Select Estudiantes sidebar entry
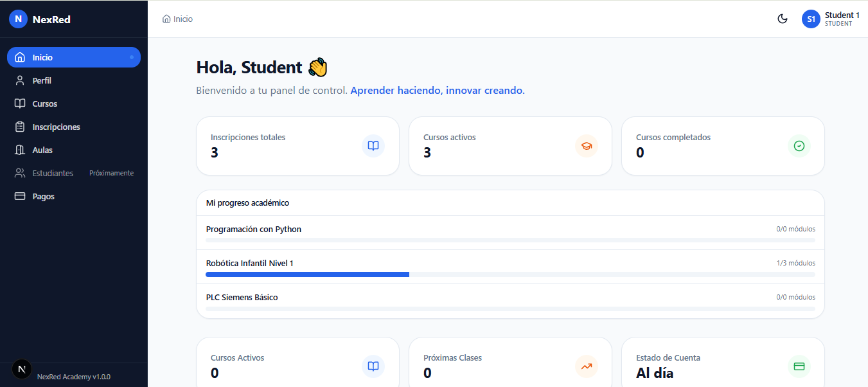This screenshot has width=868, height=387. coord(74,173)
